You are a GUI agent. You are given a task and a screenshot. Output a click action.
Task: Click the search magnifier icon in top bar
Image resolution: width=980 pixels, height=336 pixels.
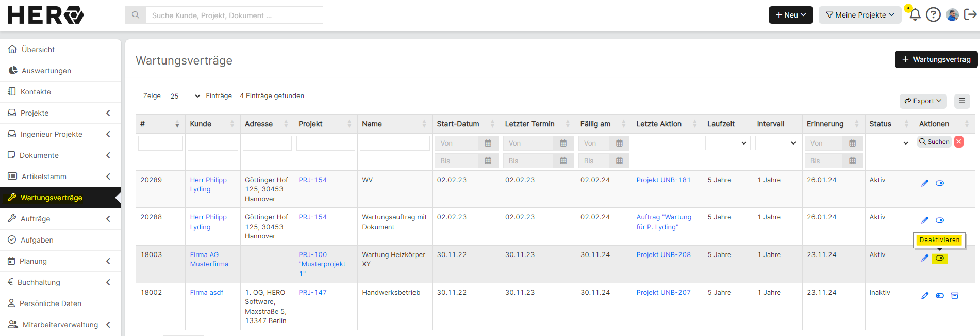[136, 15]
